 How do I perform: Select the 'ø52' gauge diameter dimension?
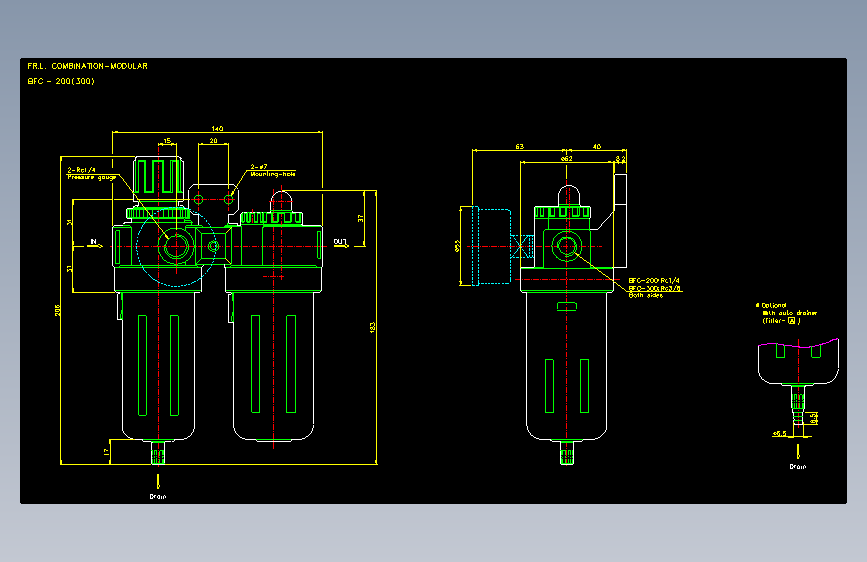(457, 246)
